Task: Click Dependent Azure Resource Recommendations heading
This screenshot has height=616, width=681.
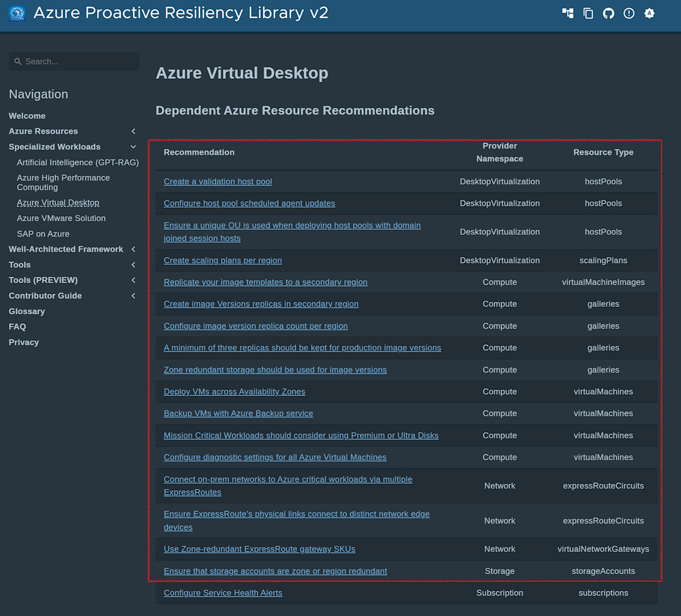Action: 295,111
